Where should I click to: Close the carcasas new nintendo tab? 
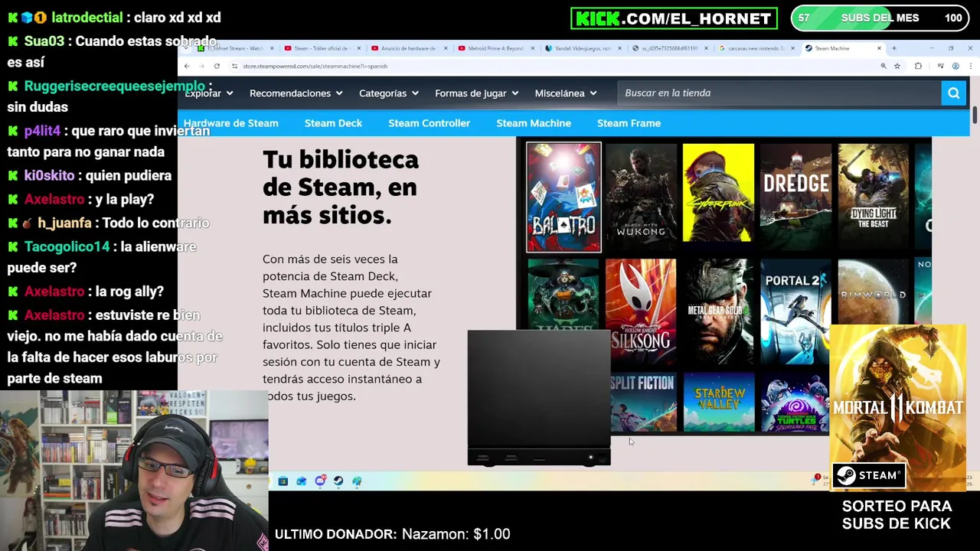[x=792, y=48]
